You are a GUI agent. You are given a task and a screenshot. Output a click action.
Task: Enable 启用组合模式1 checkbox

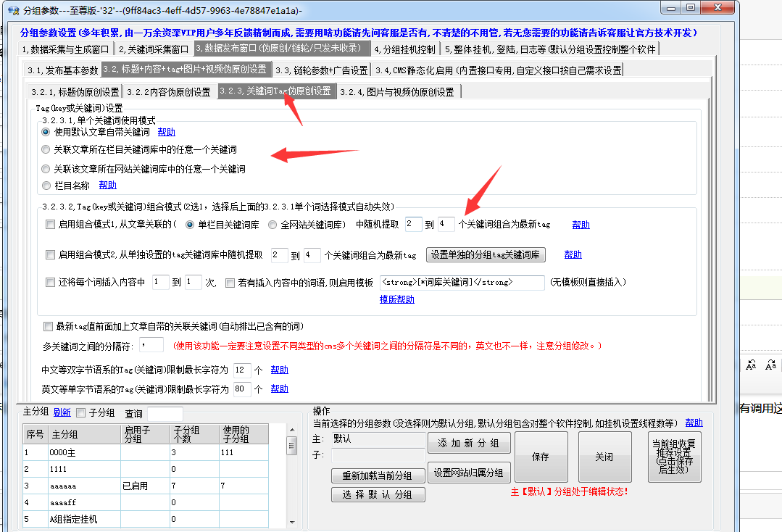[50, 225]
